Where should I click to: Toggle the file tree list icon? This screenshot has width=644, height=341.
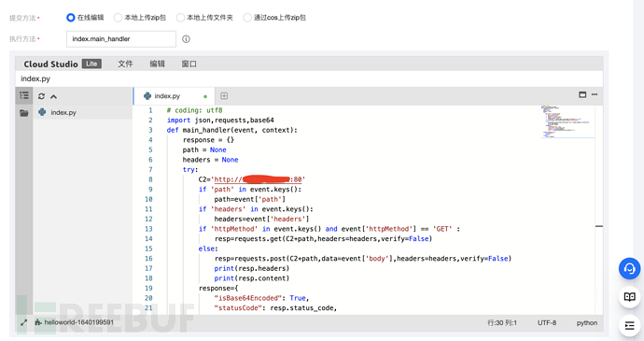click(x=24, y=96)
